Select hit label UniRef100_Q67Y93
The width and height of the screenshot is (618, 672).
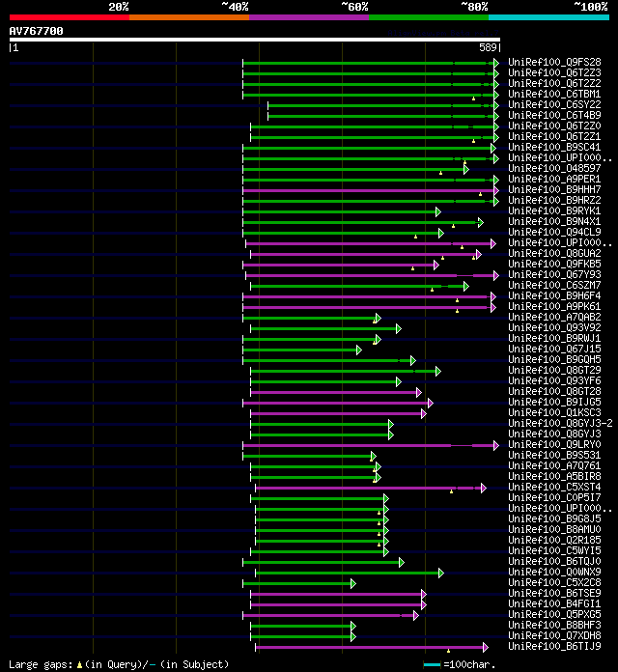(554, 274)
